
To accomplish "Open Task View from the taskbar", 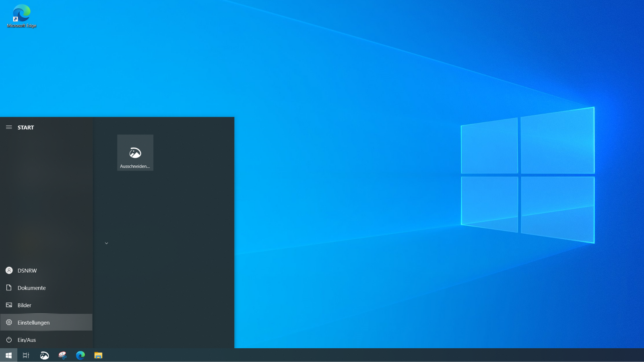I will click(x=26, y=355).
